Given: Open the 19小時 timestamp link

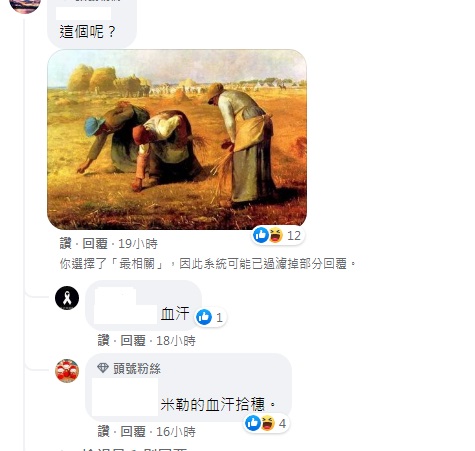Looking at the screenshot, I should (x=138, y=244).
